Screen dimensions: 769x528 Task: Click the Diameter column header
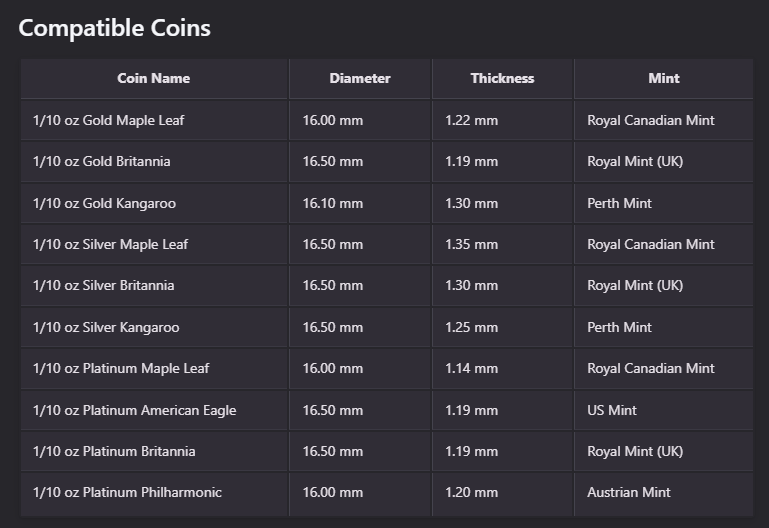[360, 78]
